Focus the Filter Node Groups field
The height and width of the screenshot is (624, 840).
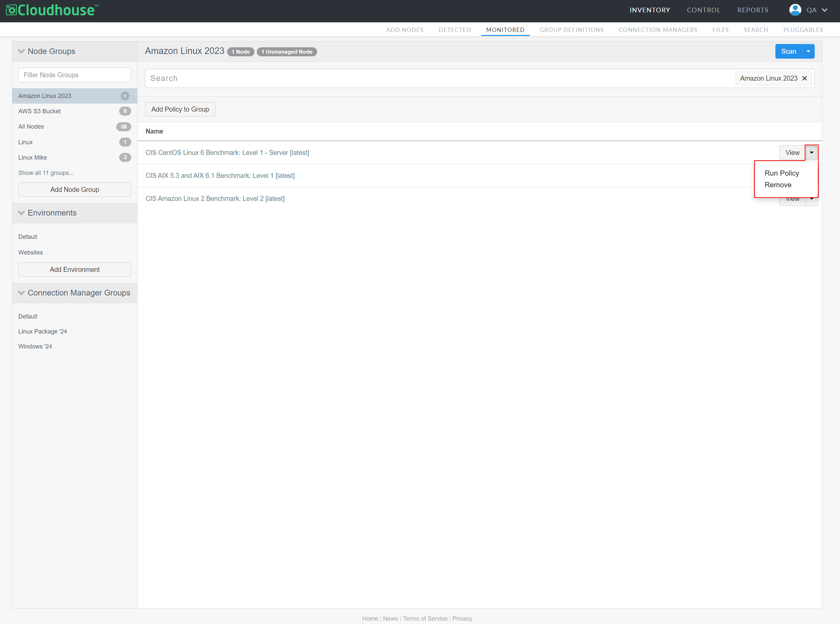(x=75, y=75)
